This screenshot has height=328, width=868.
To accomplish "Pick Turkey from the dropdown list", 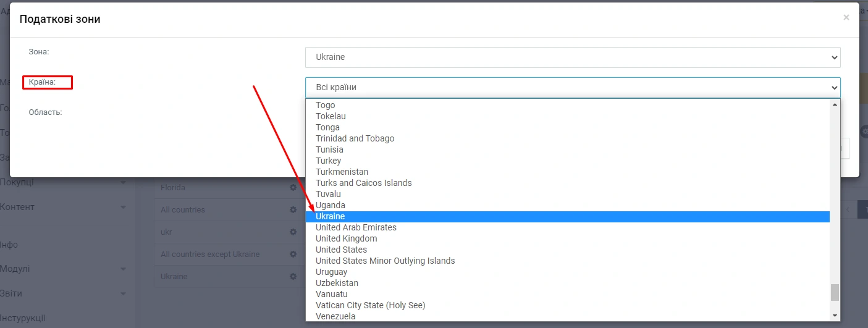I will tap(328, 161).
